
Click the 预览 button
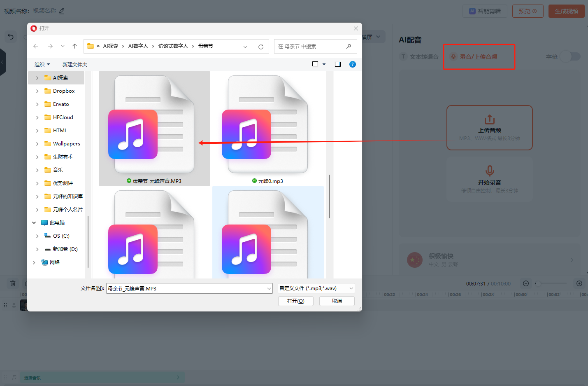(528, 11)
